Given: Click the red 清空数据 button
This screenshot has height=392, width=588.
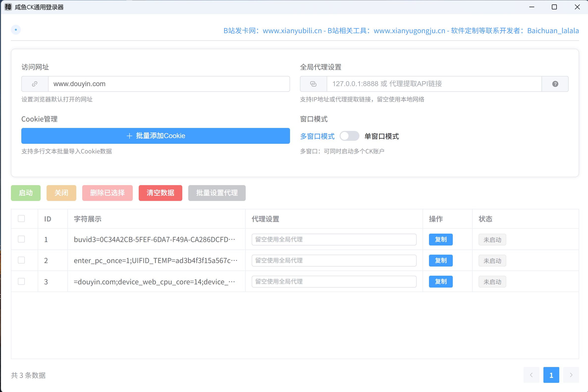Looking at the screenshot, I should [x=160, y=193].
